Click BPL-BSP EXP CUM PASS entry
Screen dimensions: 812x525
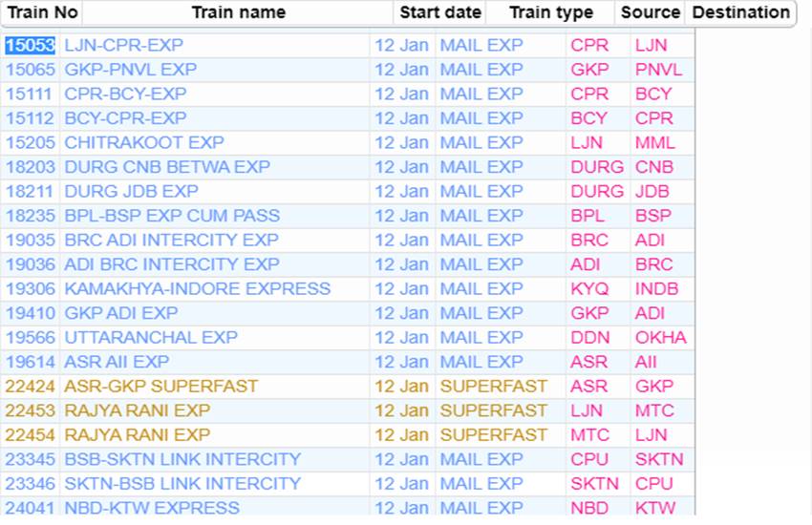click(x=172, y=216)
